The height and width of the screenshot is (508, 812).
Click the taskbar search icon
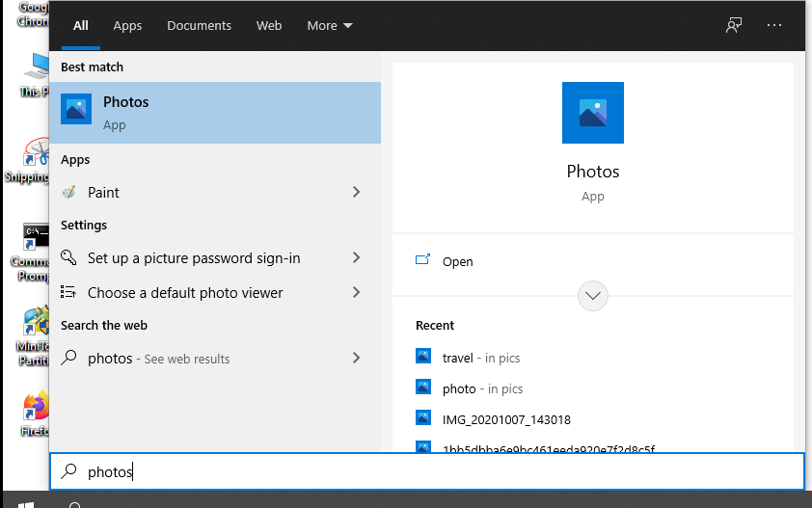pos(74,505)
